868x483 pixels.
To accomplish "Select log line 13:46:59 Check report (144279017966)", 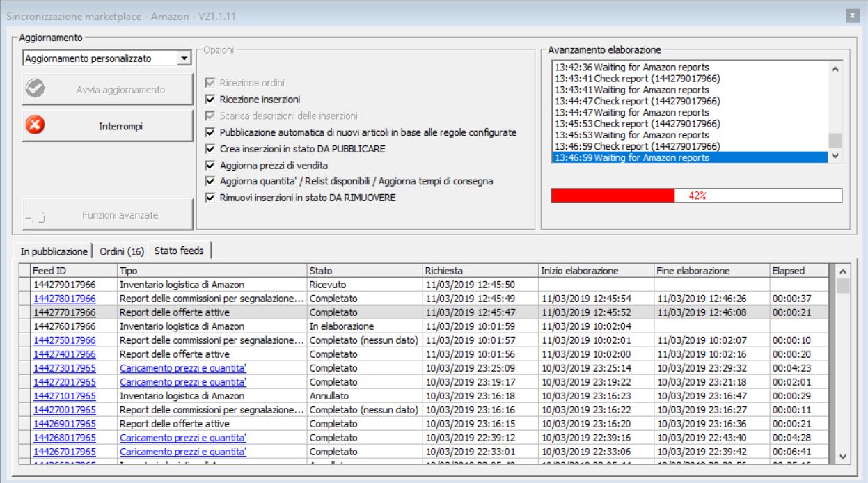I will pos(691,146).
